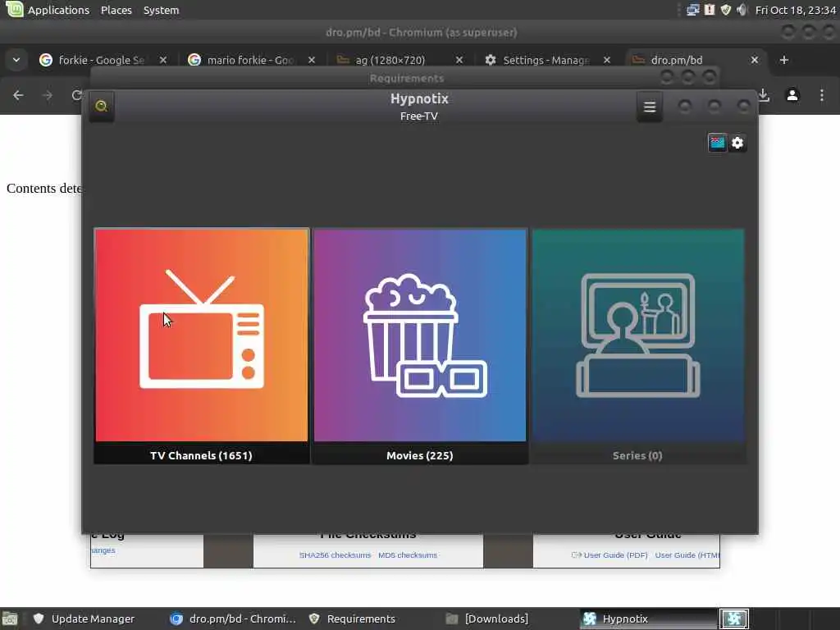The width and height of the screenshot is (840, 630).
Task: Open User Guide (PDF) link
Action: 615,555
